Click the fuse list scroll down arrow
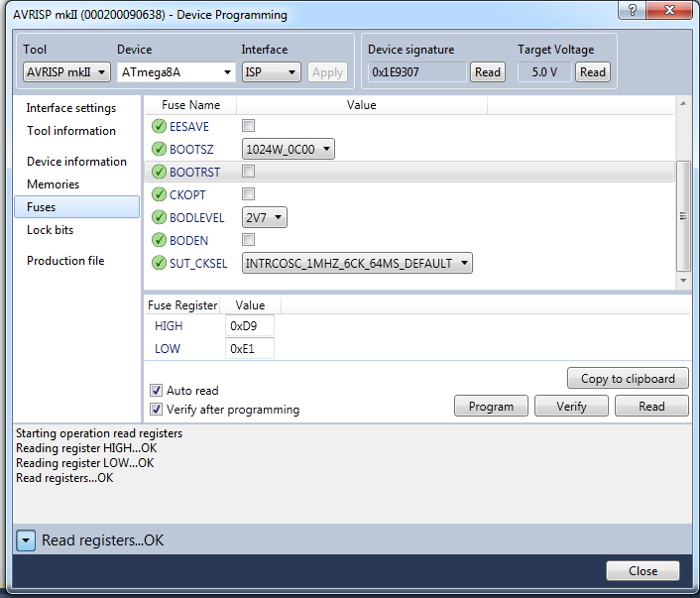 (683, 281)
